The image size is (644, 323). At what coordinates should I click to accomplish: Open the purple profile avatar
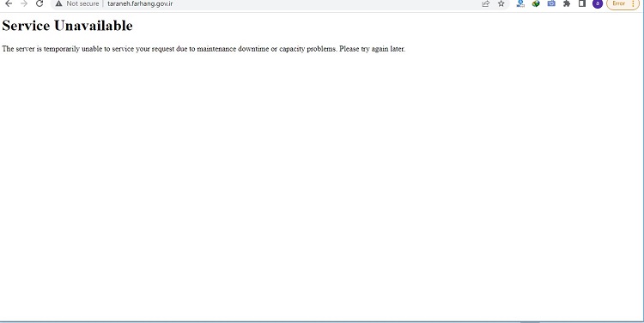tap(598, 3)
